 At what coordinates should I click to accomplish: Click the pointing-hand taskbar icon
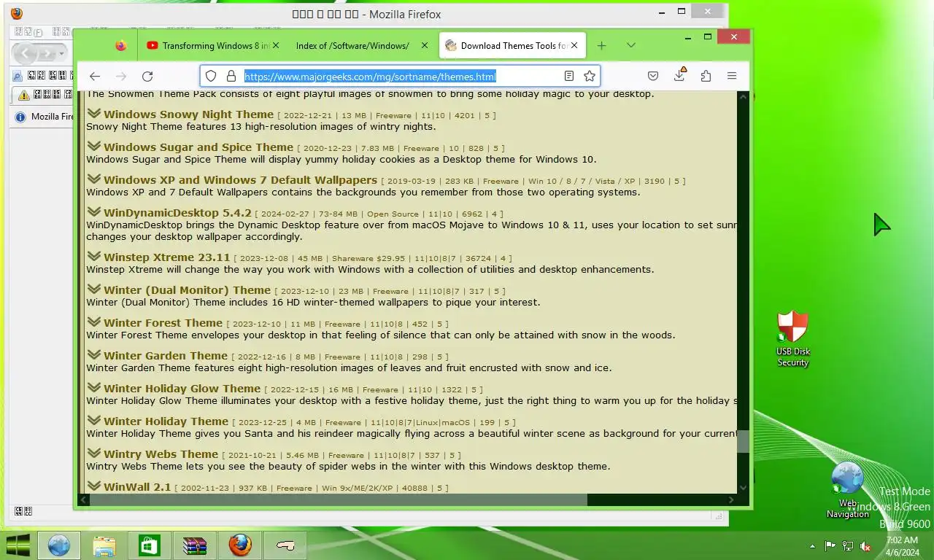tap(285, 545)
